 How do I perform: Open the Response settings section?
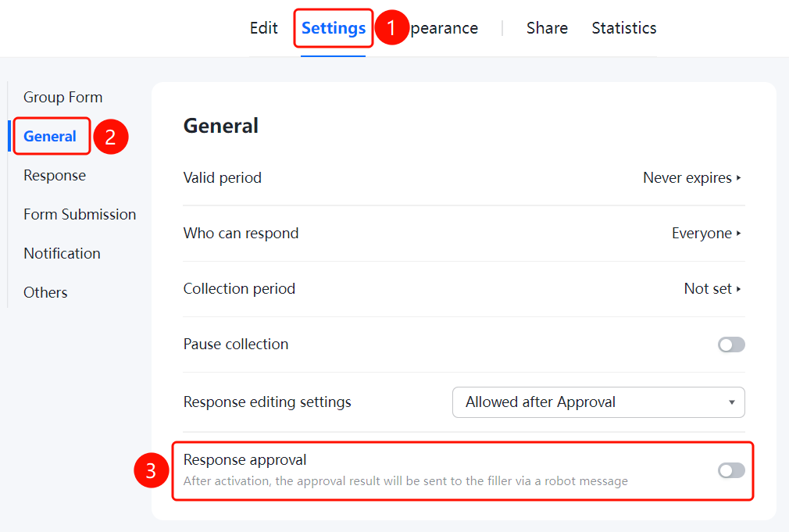(x=55, y=175)
